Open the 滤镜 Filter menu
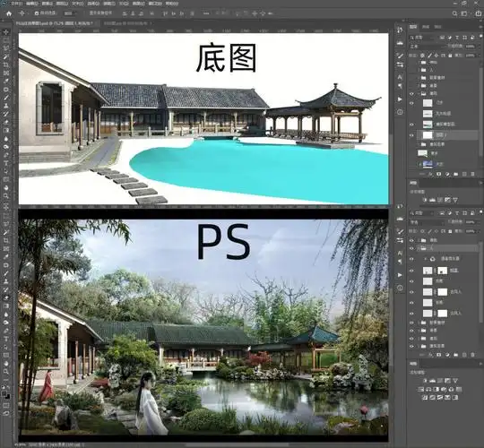 [x=108, y=4]
